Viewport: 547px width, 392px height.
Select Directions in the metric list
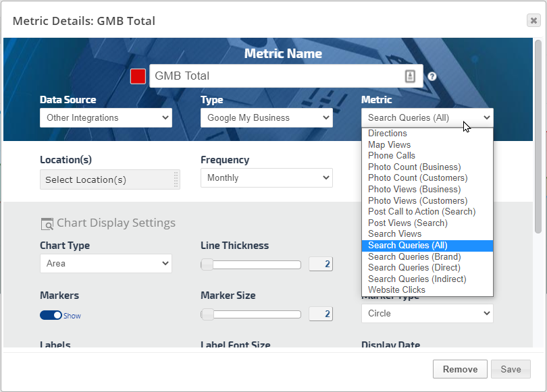pos(387,134)
